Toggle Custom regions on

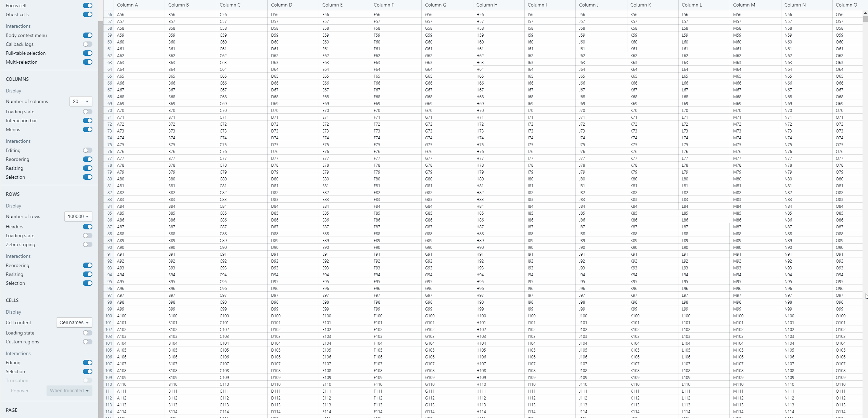(x=87, y=342)
